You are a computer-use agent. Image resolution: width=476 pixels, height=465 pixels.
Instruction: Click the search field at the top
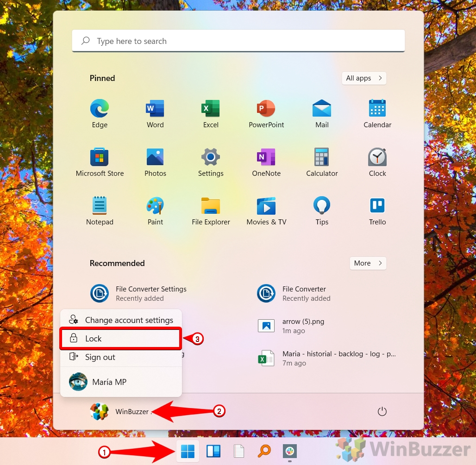pyautogui.click(x=238, y=41)
